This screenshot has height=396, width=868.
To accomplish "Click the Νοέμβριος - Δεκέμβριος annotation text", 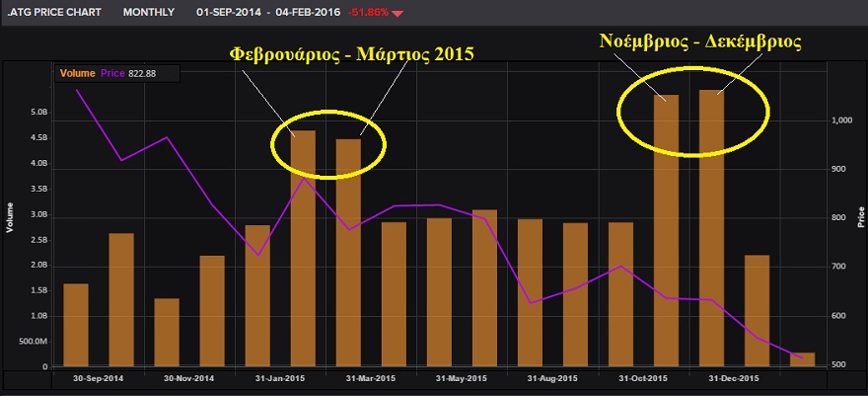I will click(x=700, y=42).
